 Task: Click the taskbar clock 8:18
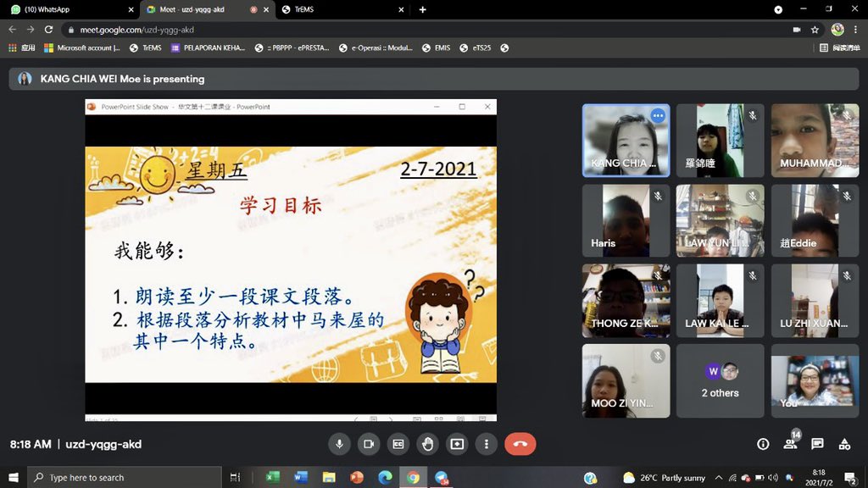(819, 478)
